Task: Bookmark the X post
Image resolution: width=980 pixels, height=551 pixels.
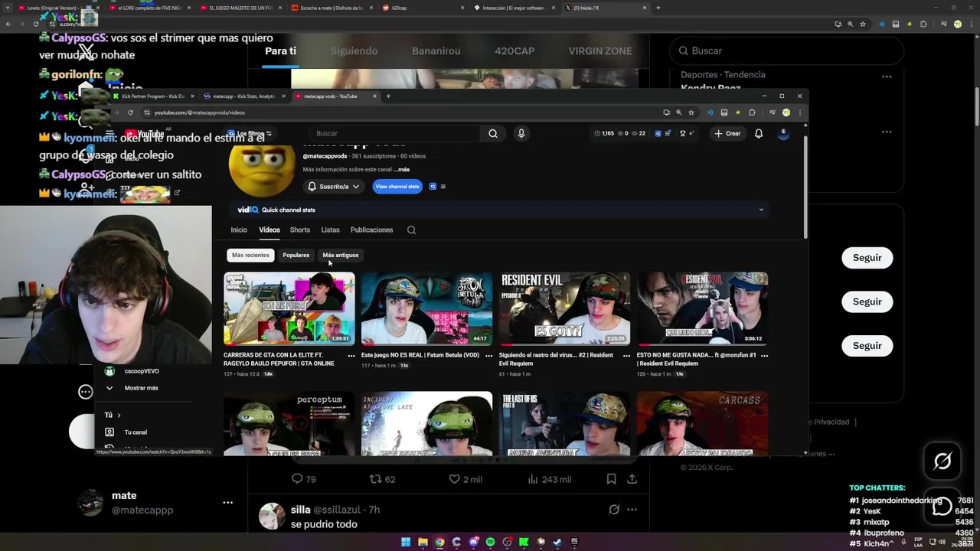Action: pyautogui.click(x=611, y=479)
